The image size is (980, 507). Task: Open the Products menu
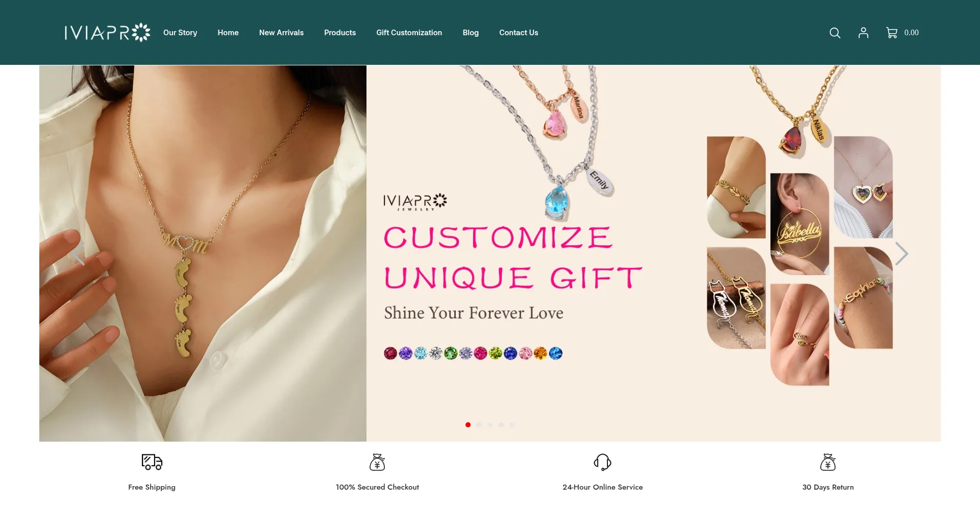coord(340,33)
